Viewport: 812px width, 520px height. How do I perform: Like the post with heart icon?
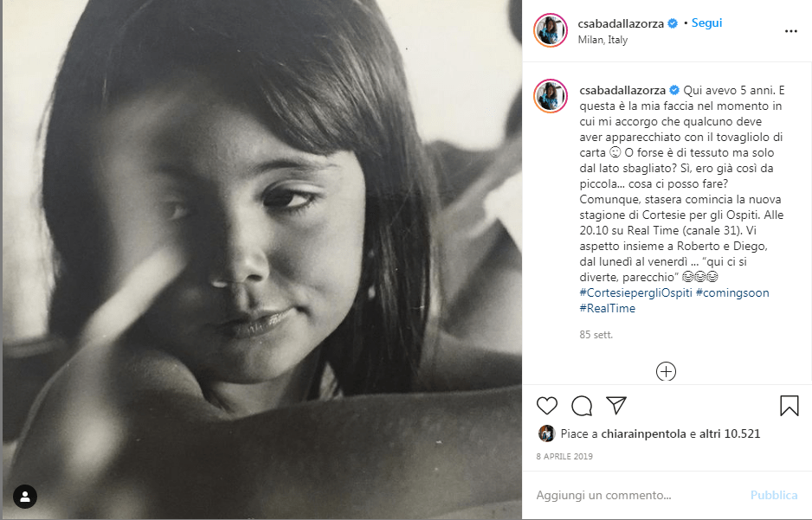pyautogui.click(x=547, y=406)
